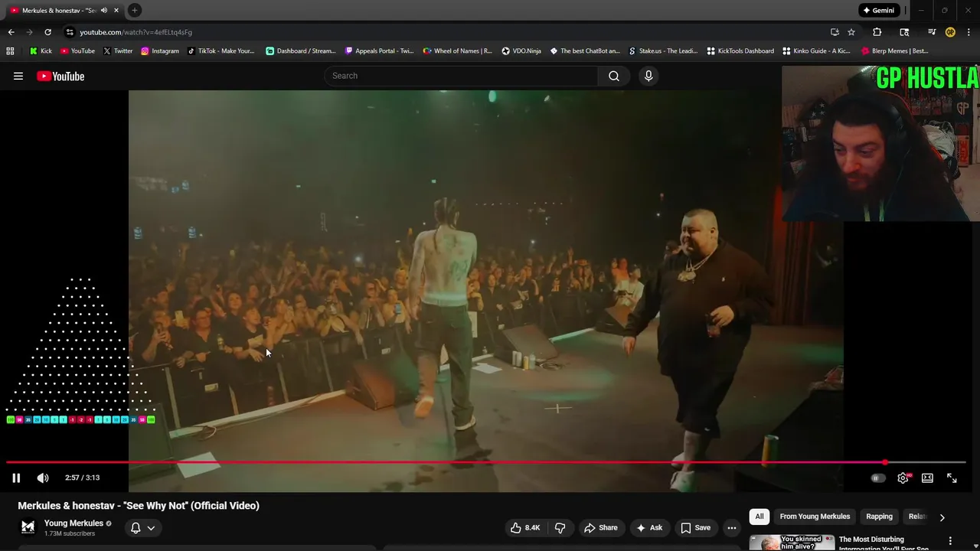Open the Appeals Portal bookmark
The width and height of the screenshot is (980, 551).
(379, 51)
